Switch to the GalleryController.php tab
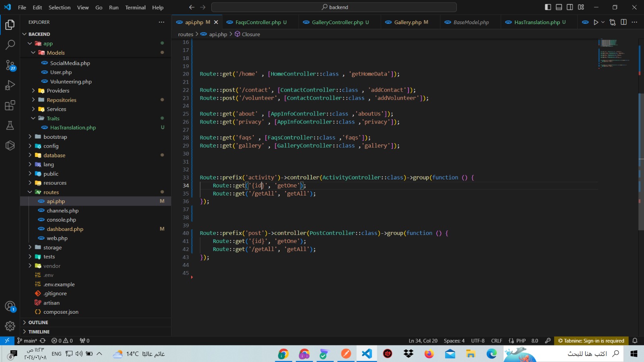Screen dimensions: 644x362 tap(337, 22)
